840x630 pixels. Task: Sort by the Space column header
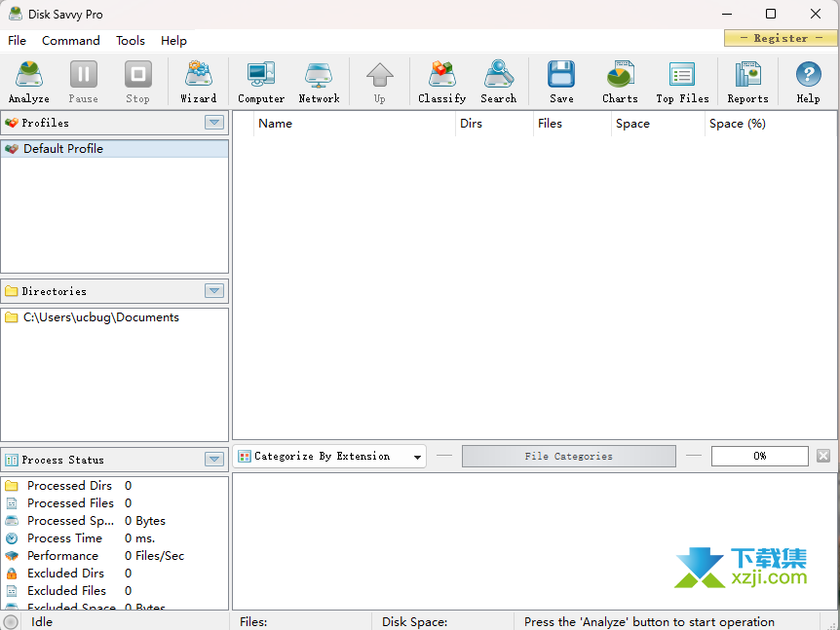coord(658,124)
